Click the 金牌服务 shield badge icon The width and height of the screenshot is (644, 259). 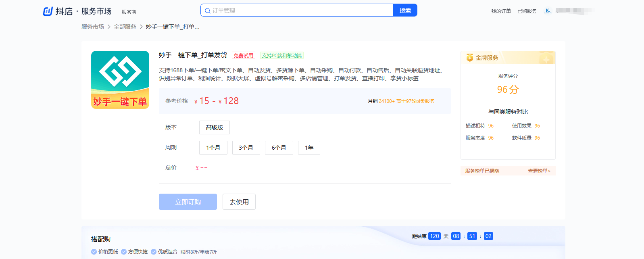(470, 58)
